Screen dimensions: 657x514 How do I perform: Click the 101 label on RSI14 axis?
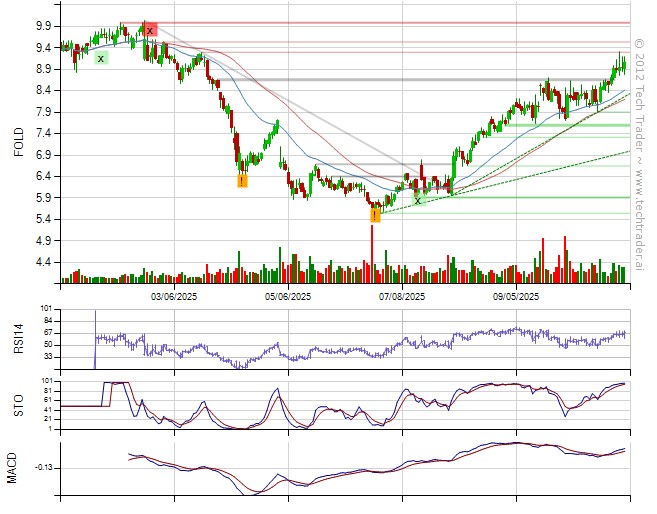pos(46,309)
